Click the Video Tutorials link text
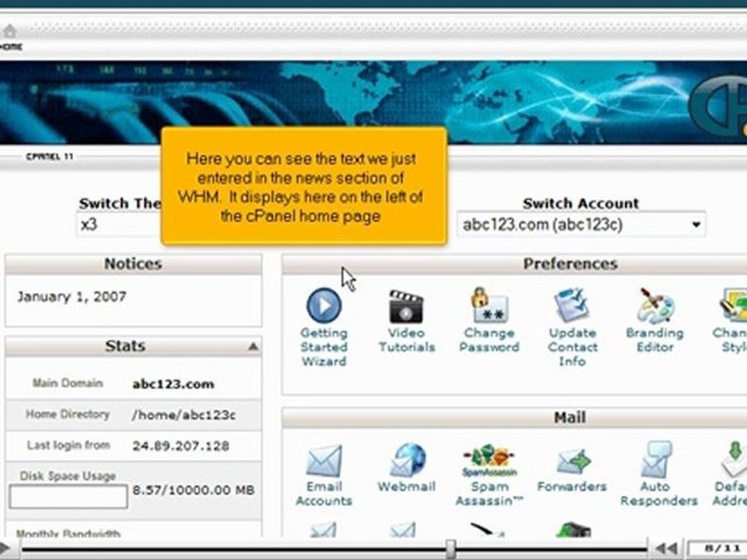Viewport: 747px width, 560px height. coord(406,340)
